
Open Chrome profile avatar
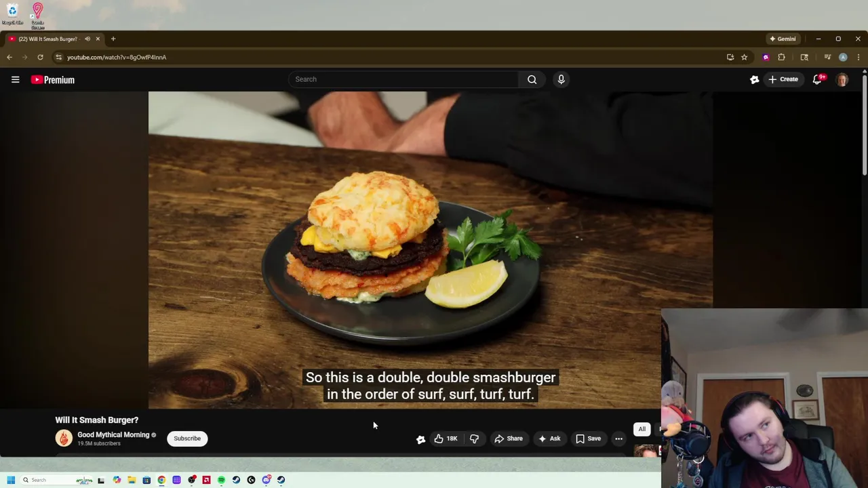pos(843,57)
